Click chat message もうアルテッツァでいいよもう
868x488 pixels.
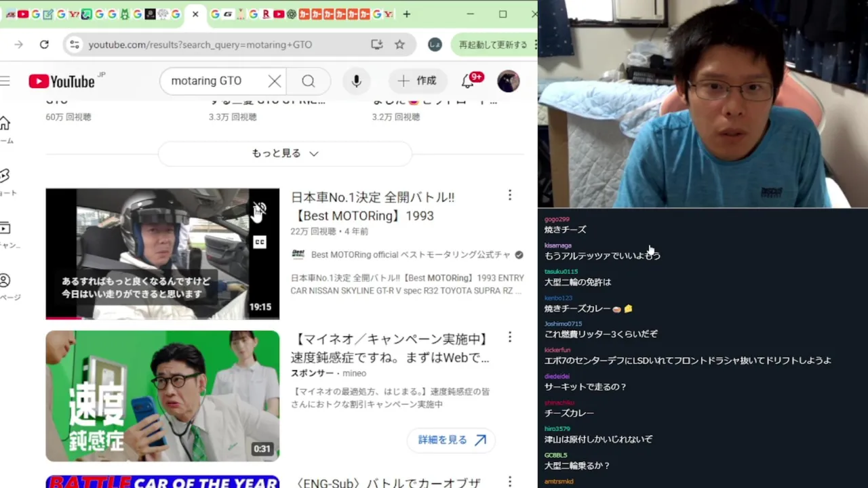(x=602, y=256)
